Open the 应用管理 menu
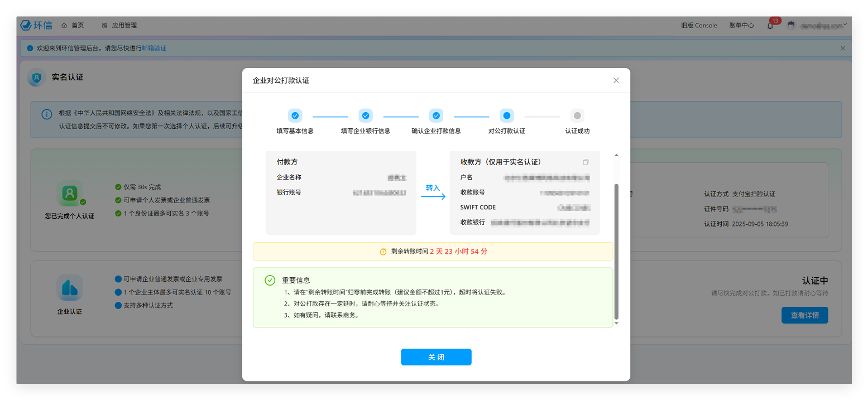 pos(119,25)
